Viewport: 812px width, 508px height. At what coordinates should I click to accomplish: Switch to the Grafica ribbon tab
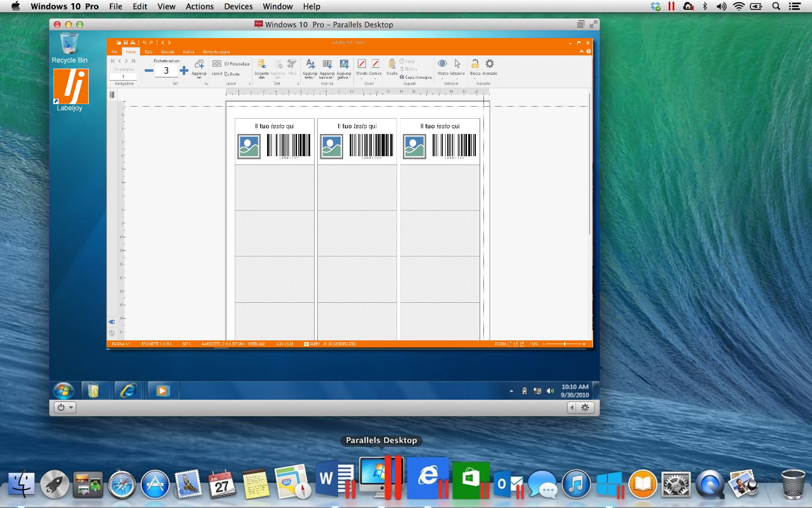tap(188, 51)
